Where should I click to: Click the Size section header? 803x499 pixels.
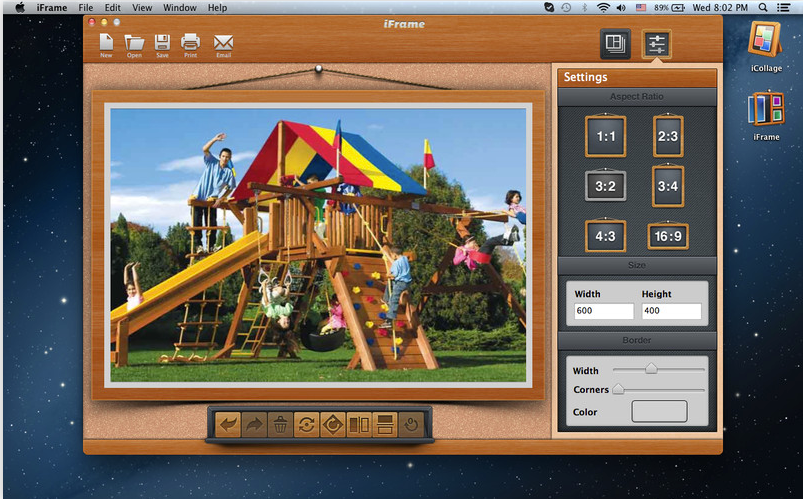point(637,265)
